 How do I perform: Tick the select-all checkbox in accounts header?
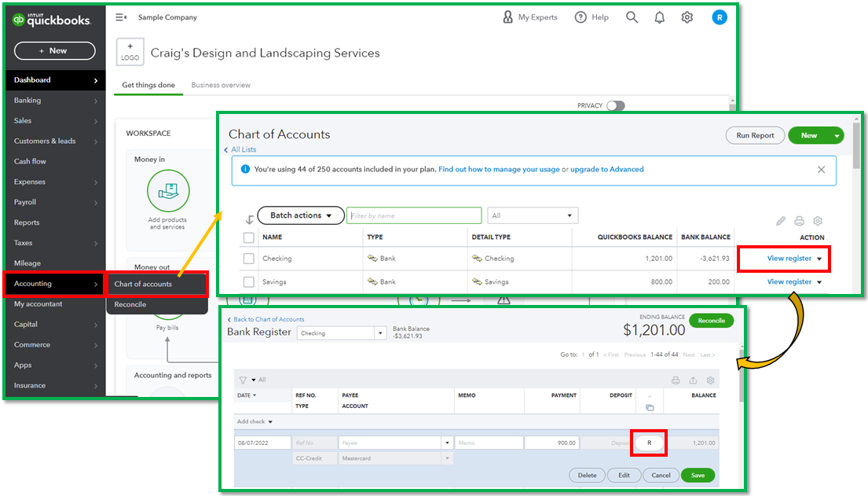(x=248, y=237)
